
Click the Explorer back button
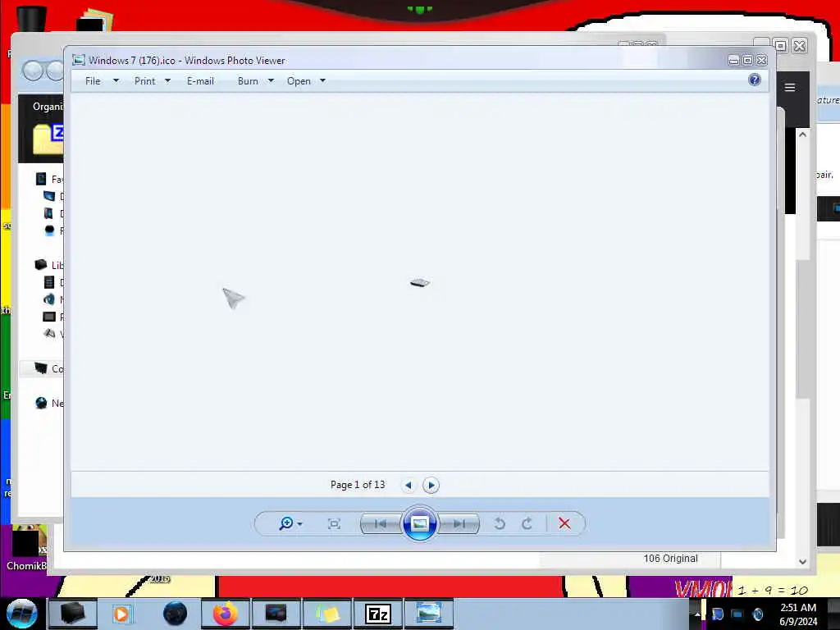coord(33,71)
